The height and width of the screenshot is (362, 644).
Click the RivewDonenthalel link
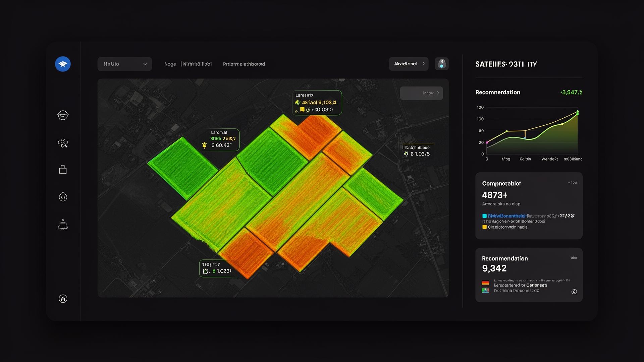[x=506, y=216]
